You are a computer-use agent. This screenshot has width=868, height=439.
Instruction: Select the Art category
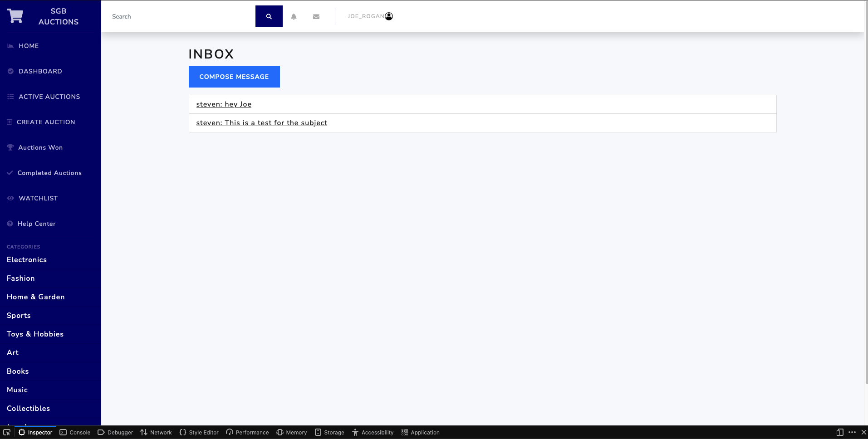pos(13,353)
